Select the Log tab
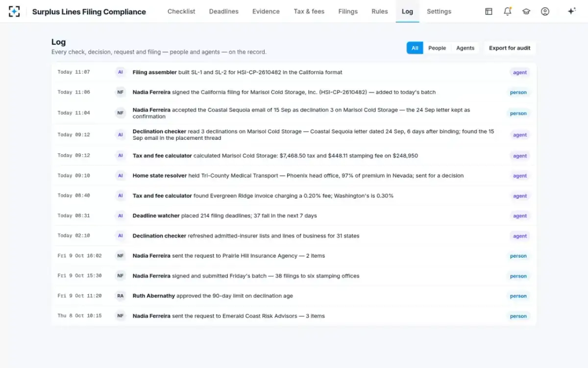The height and width of the screenshot is (368, 588). 407,11
